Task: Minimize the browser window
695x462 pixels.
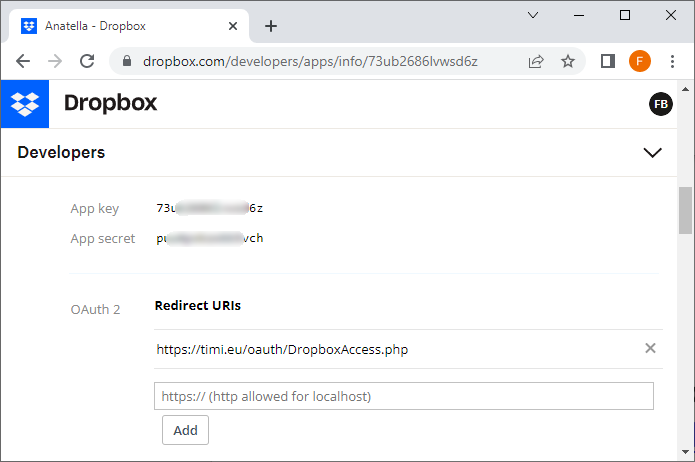Action: click(x=579, y=16)
